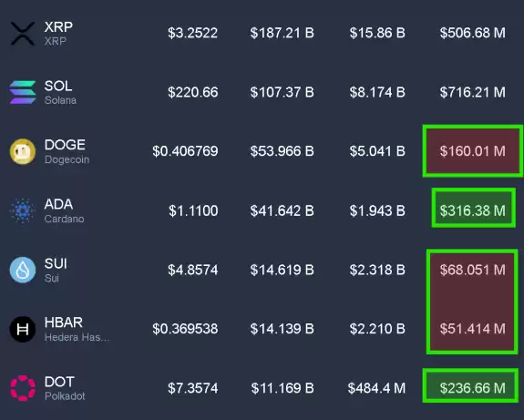Screen dimensions: 524x420
Task: Select the green $236.66 M DOT cell
Action: tap(470, 385)
